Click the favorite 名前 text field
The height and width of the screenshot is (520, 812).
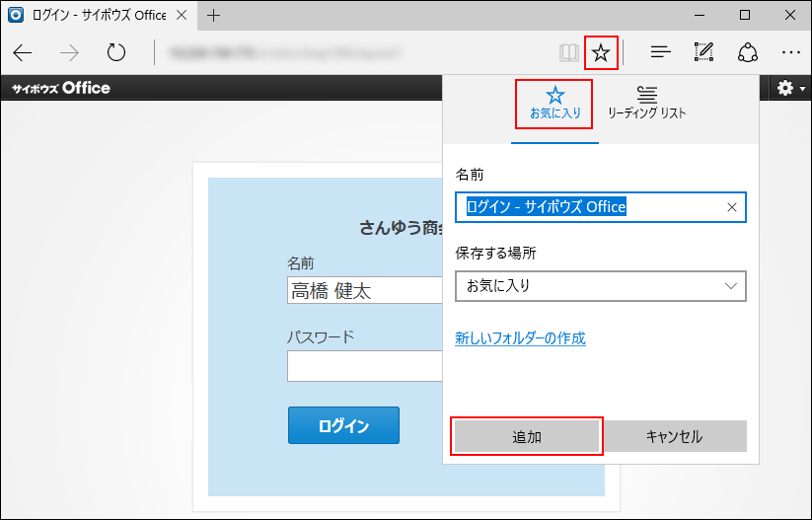(601, 207)
